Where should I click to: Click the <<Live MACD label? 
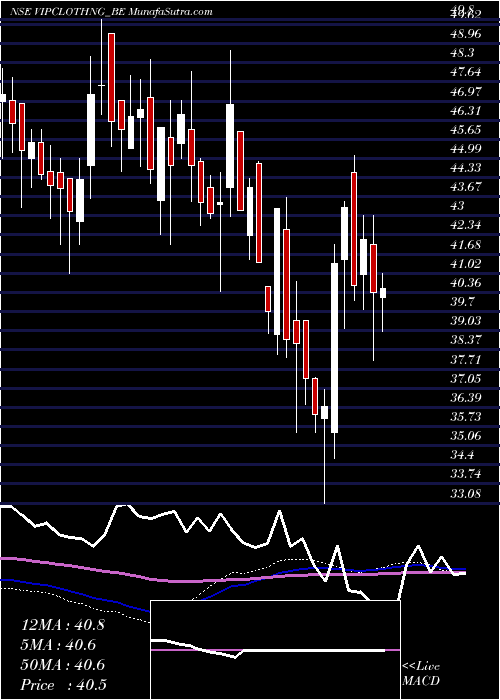click(x=421, y=674)
